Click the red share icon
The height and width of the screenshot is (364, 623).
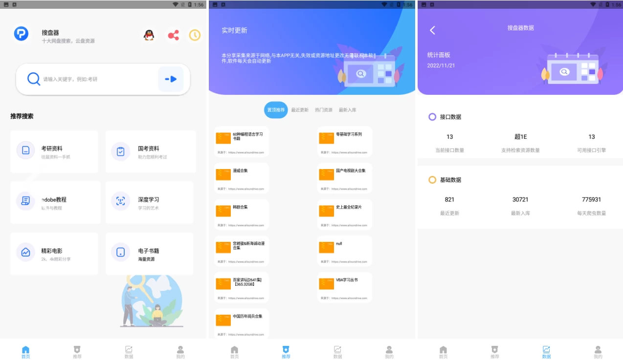click(173, 35)
